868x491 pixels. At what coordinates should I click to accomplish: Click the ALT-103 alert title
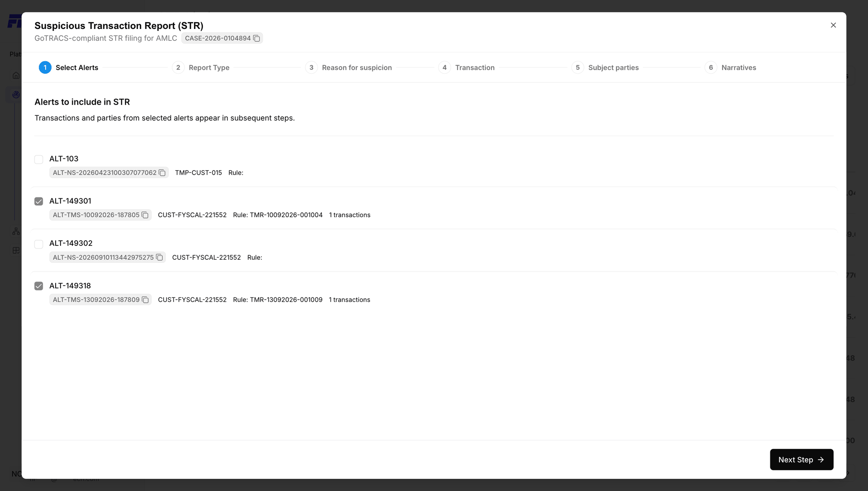tap(64, 159)
